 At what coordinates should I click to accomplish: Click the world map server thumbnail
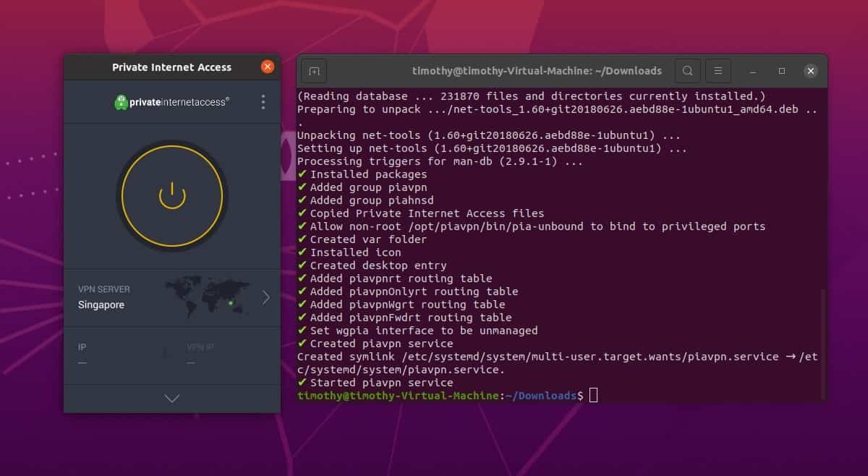tap(207, 297)
